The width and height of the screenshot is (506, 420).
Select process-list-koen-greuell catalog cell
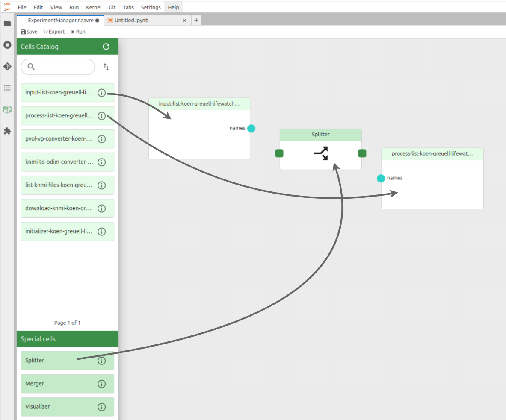[68, 116]
